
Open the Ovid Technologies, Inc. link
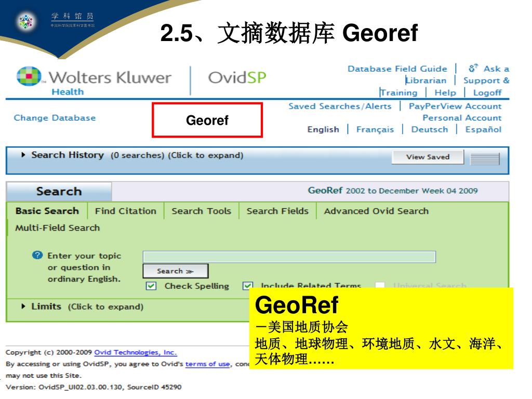136,352
